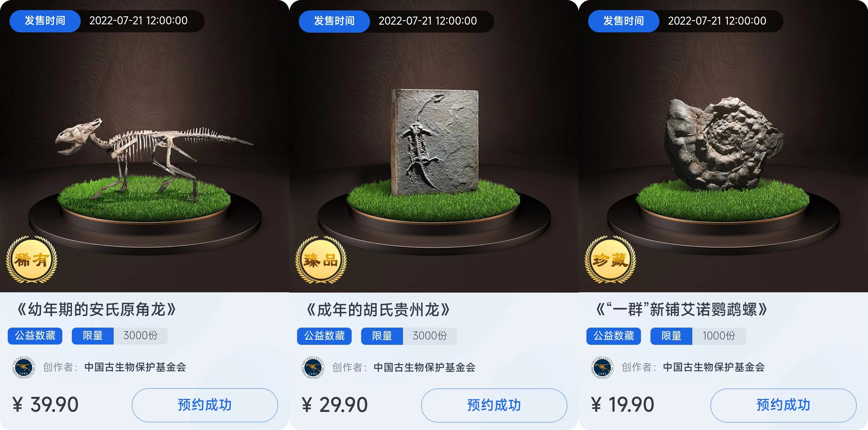The image size is (868, 430).
Task: Open title 《幼年期的安氏原角龙》
Action: [96, 309]
